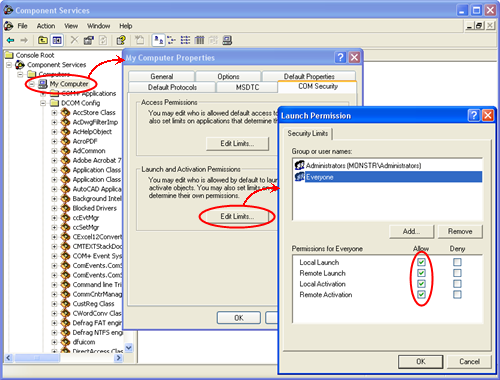Open the Action menu
This screenshot has height=380, width=500.
click(x=46, y=26)
